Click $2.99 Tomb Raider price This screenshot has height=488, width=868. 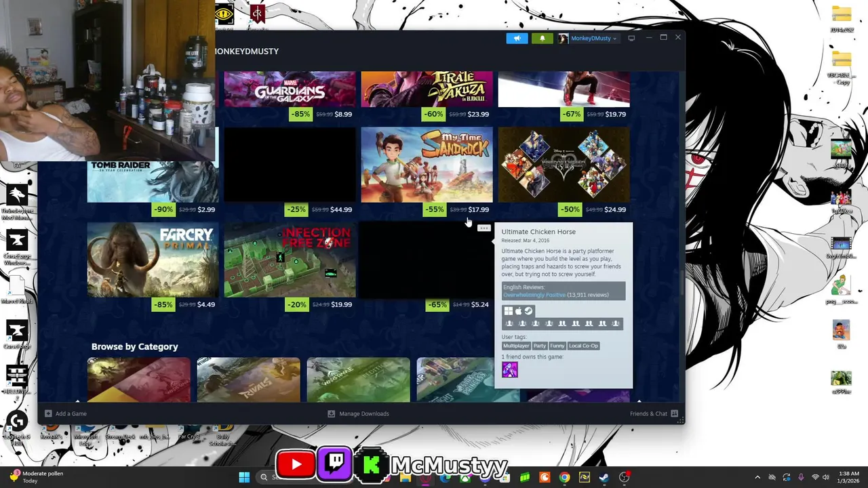(x=206, y=209)
